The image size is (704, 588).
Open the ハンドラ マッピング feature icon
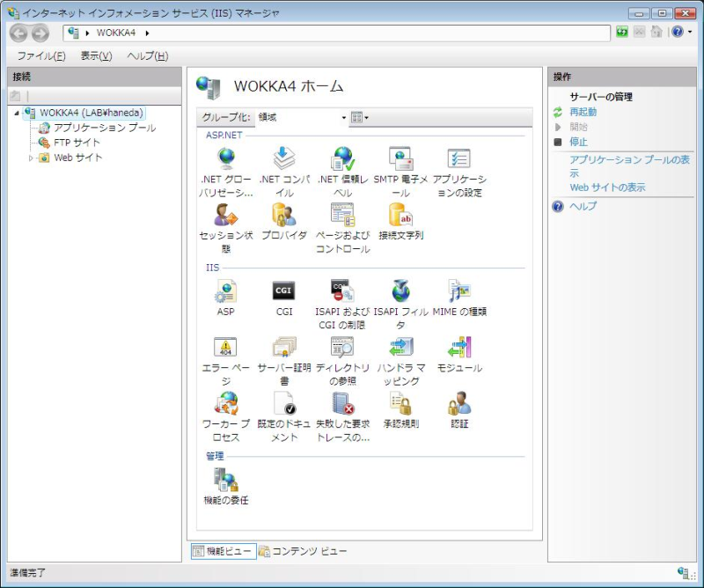tap(401, 347)
